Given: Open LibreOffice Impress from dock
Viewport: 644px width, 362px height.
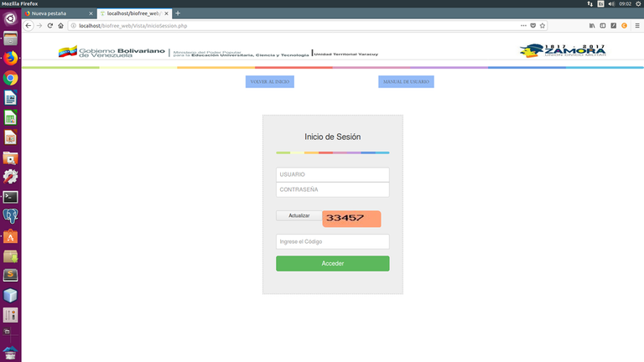Looking at the screenshot, I should (10, 137).
